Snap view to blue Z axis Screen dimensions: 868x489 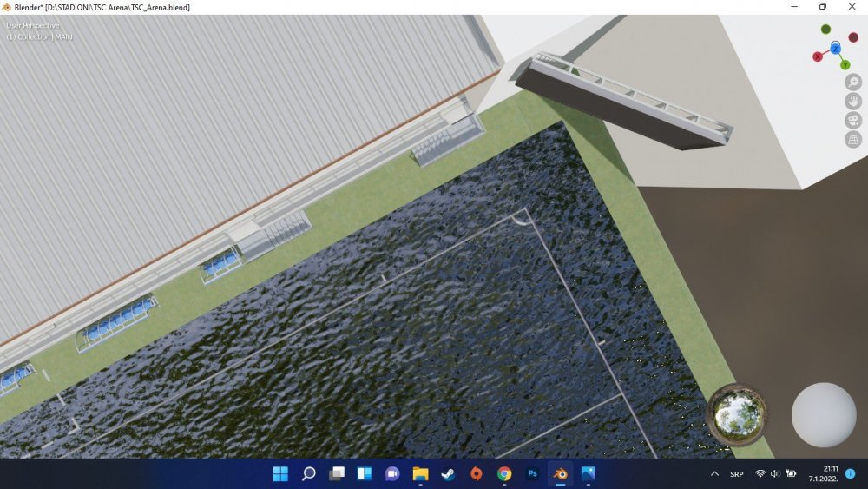pyautogui.click(x=835, y=47)
